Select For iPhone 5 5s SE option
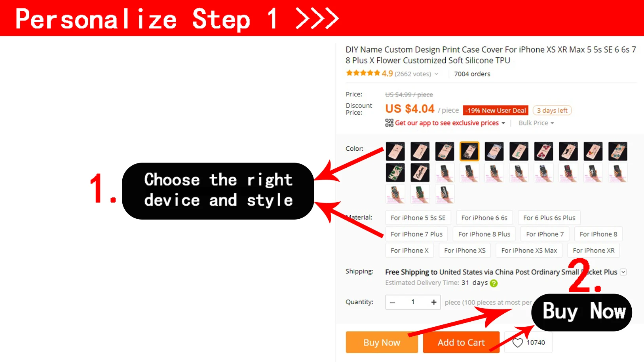 pyautogui.click(x=418, y=218)
